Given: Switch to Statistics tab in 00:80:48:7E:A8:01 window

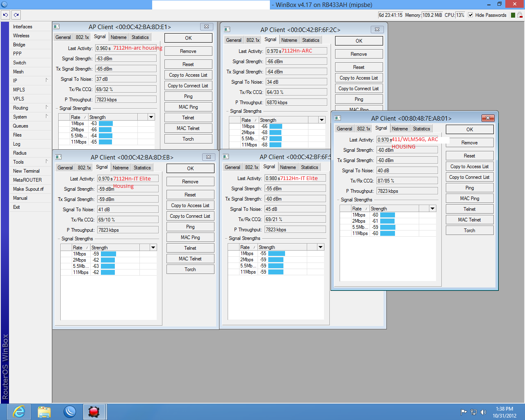Looking at the screenshot, I should point(422,129).
